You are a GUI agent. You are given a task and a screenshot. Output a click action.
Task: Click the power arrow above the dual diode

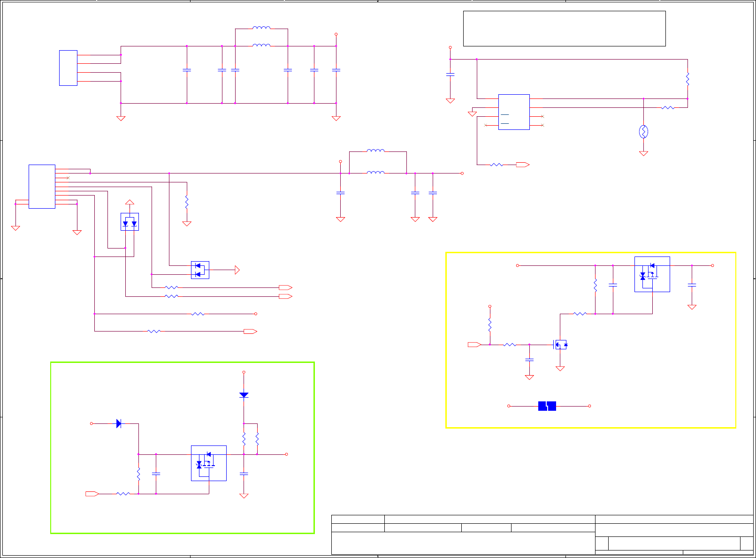(x=130, y=202)
